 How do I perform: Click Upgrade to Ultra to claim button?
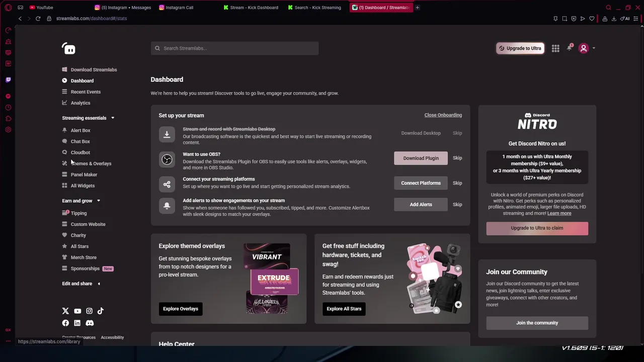tap(537, 228)
